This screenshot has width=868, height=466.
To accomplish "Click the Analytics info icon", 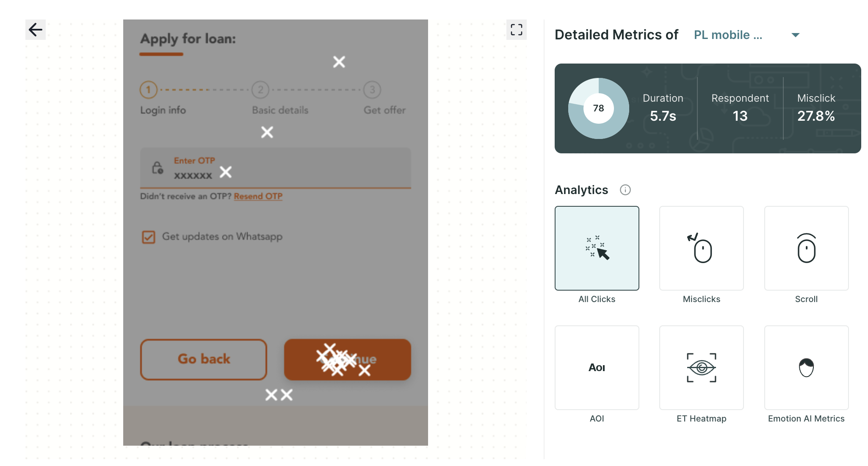I will [x=625, y=190].
